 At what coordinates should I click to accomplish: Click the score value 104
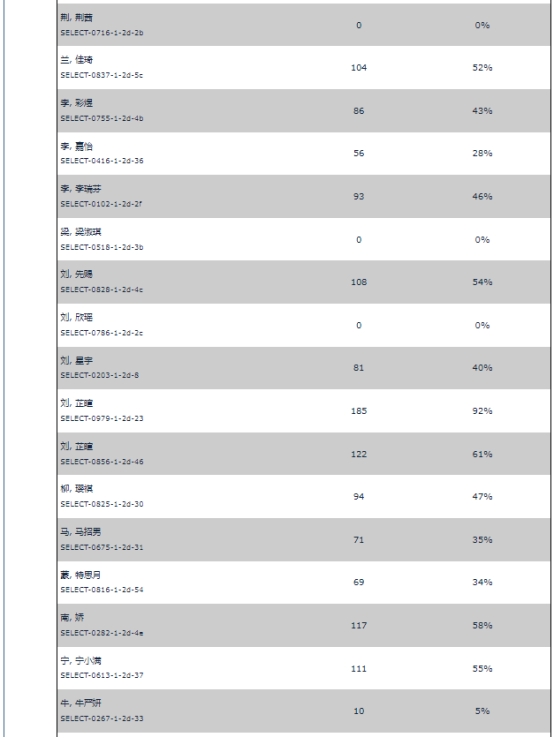(359, 68)
